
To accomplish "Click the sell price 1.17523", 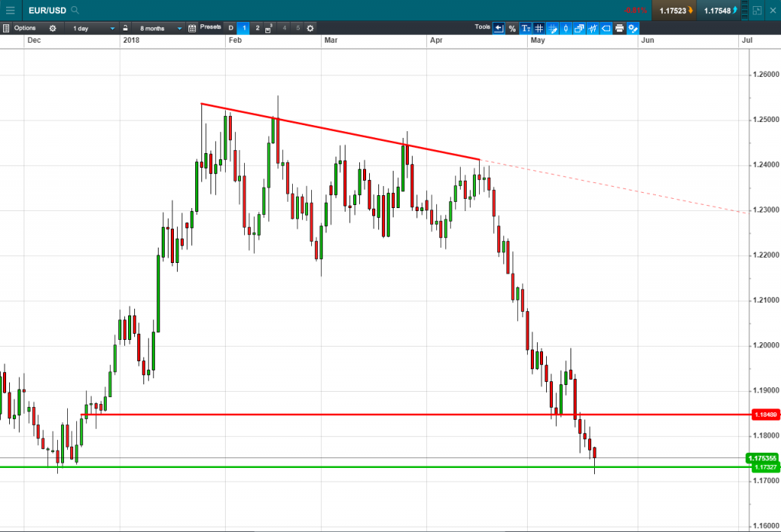I will coord(676,11).
